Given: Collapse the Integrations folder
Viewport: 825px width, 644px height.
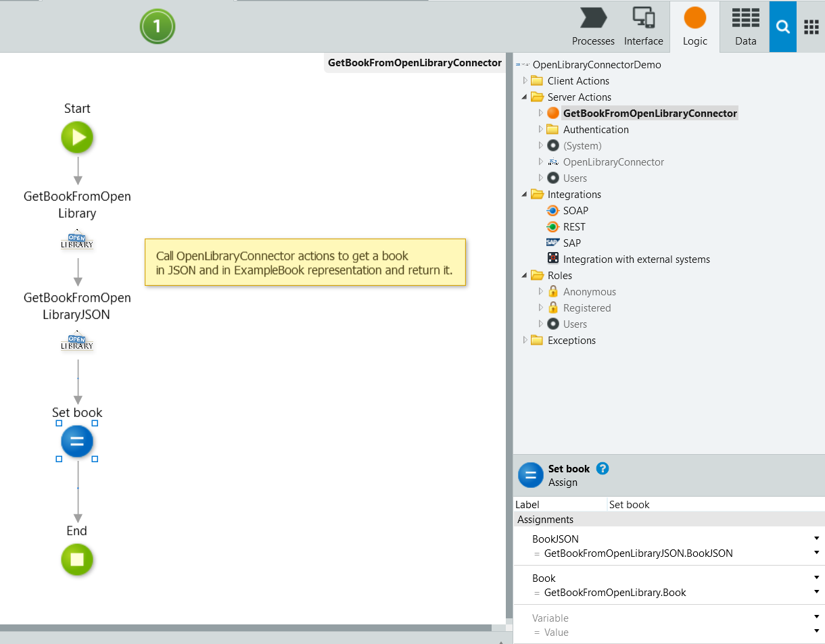Looking at the screenshot, I should click(x=525, y=194).
